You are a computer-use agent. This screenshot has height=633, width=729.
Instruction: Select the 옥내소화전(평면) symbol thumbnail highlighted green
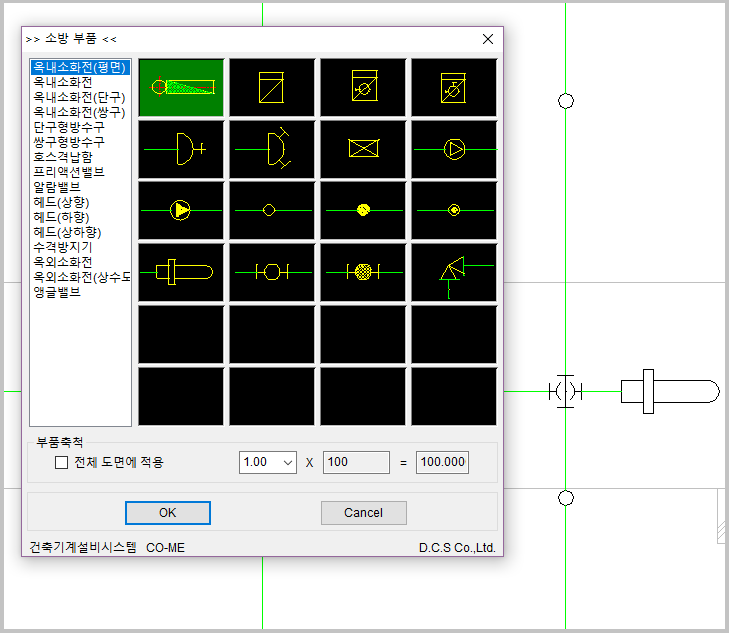[x=181, y=87]
